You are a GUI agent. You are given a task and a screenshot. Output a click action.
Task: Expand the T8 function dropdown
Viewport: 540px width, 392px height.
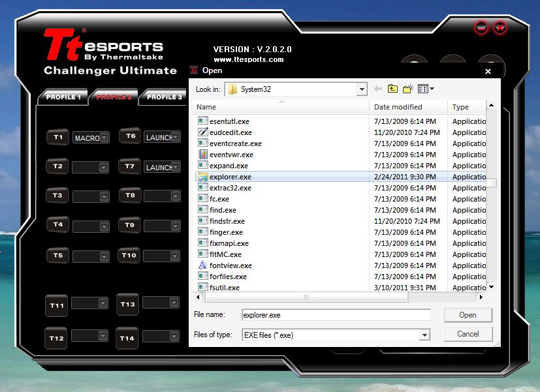point(175,196)
